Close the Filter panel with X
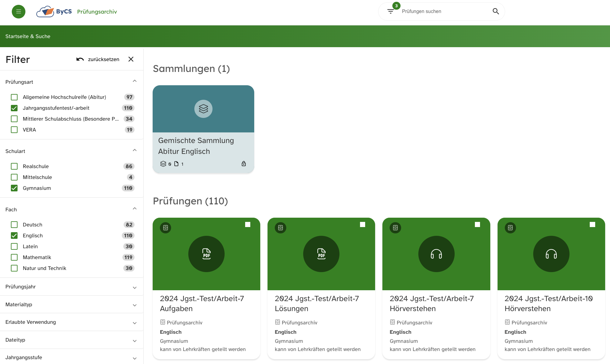The height and width of the screenshot is (364, 610). point(131,59)
